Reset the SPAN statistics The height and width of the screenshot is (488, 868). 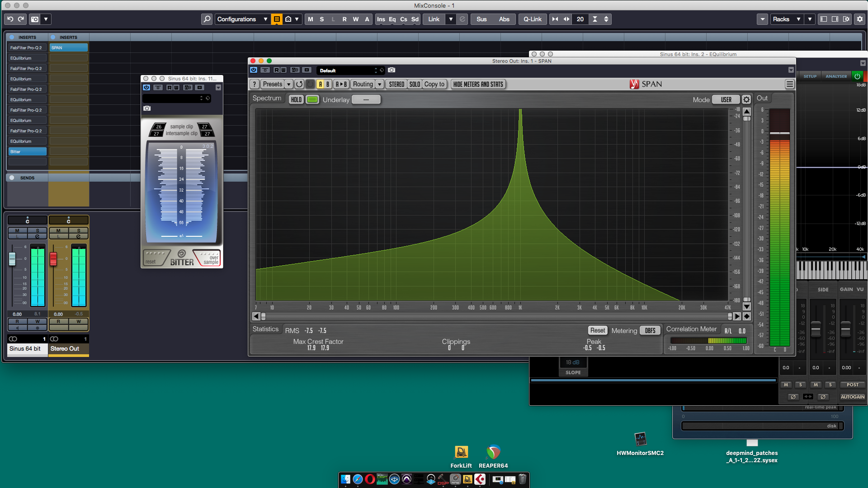(x=597, y=330)
